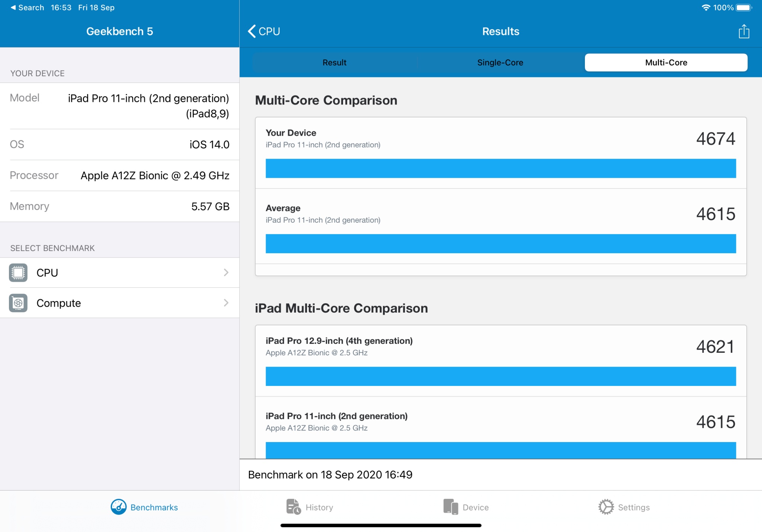The height and width of the screenshot is (532, 762).
Task: Select the Compute benchmark icon
Action: tap(18, 303)
